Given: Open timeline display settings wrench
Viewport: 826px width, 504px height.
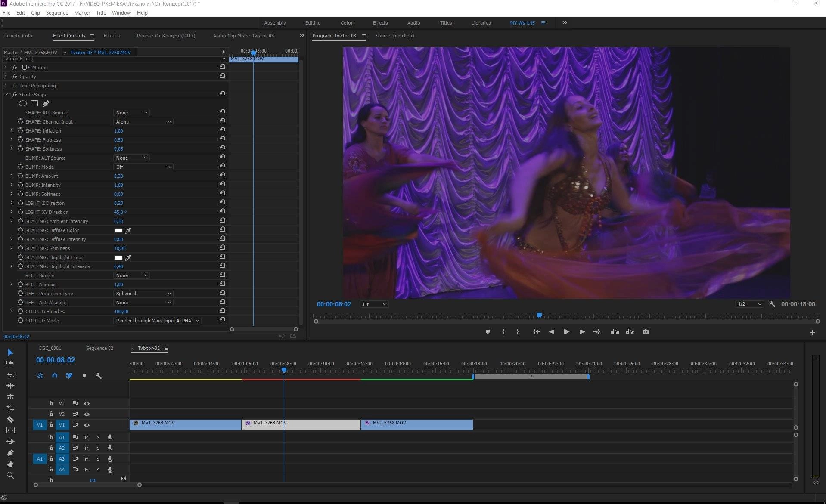Looking at the screenshot, I should [x=99, y=376].
